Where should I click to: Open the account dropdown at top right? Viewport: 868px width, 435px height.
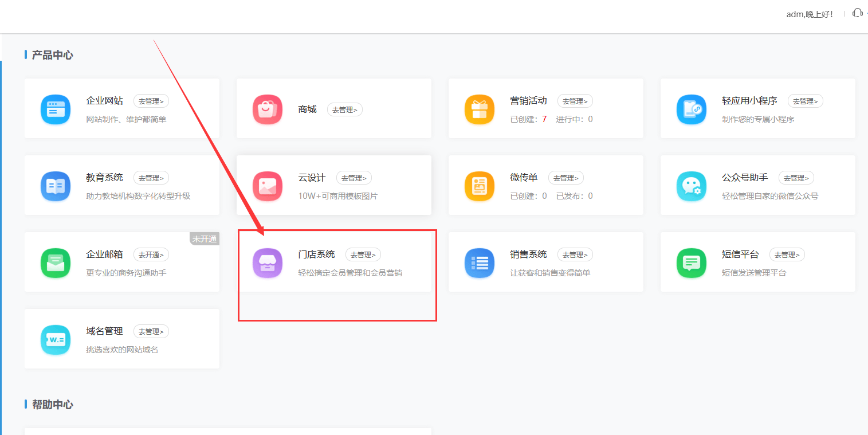(x=810, y=14)
